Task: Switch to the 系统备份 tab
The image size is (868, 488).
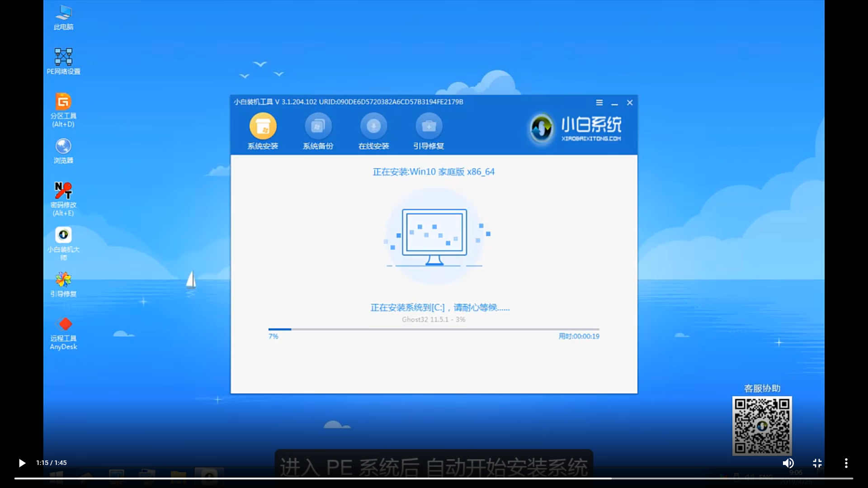Action: click(318, 131)
